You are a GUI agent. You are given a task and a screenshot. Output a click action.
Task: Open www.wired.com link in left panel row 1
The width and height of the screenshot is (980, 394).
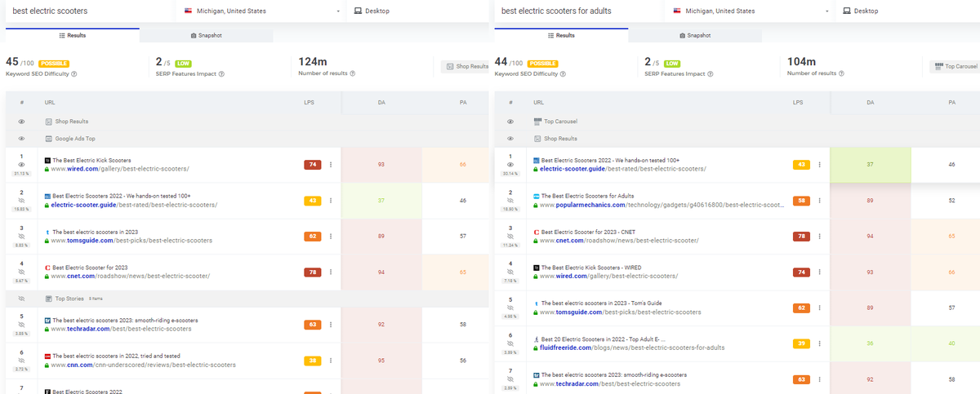coord(120,169)
